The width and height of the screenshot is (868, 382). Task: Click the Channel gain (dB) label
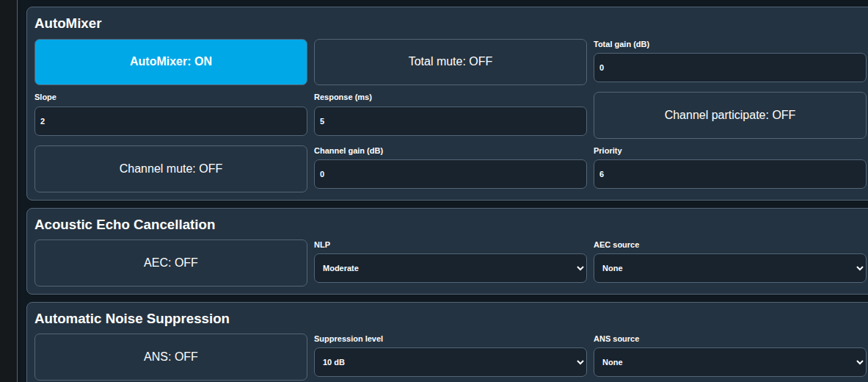coord(349,151)
